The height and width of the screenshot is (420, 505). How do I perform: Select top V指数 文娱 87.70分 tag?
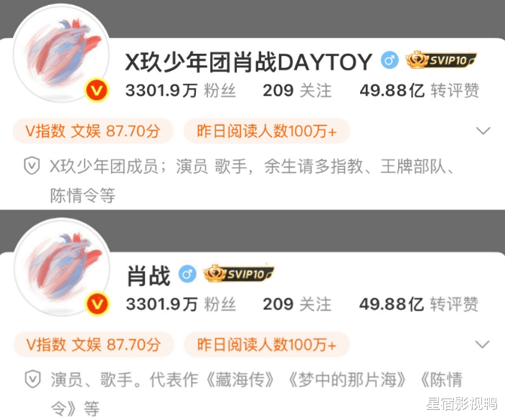[x=93, y=131]
